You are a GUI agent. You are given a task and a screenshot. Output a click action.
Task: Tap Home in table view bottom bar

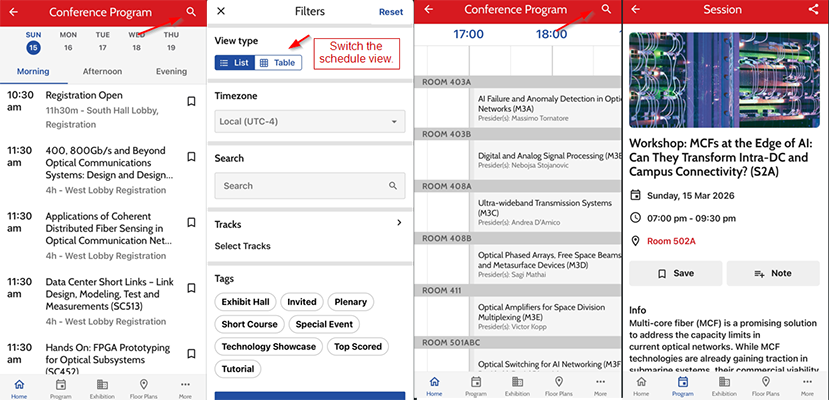(x=434, y=386)
